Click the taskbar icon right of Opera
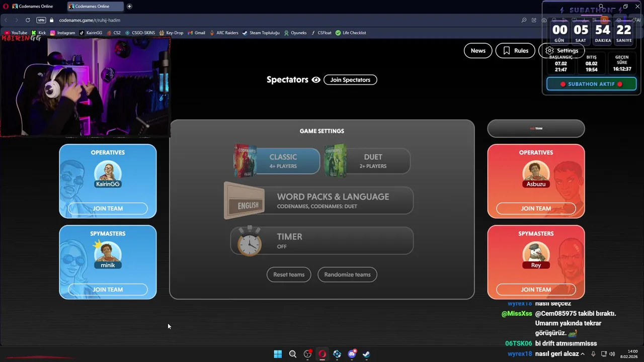 point(337,354)
